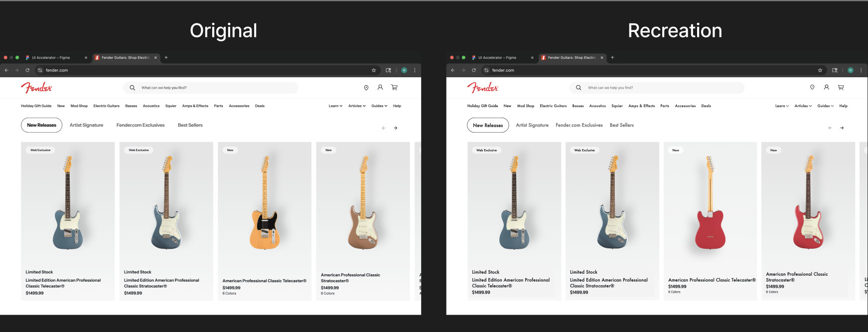
Task: Click the reload icon in the Original browser
Action: [x=27, y=70]
